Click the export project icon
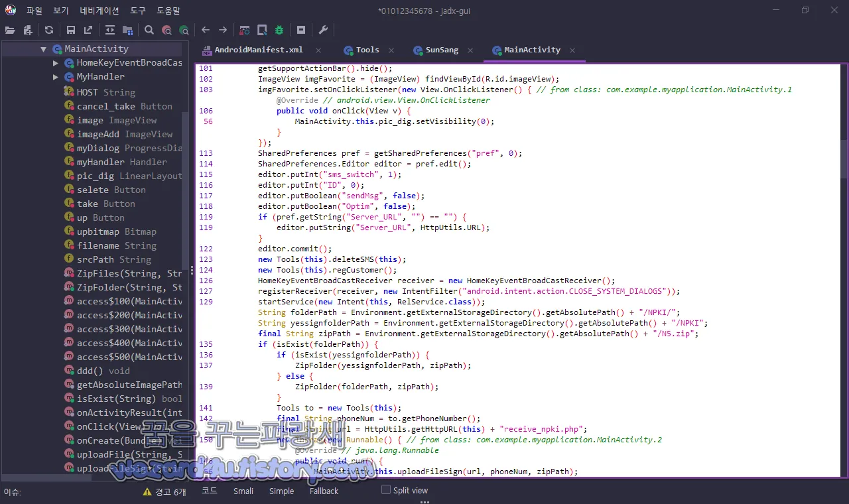Image resolution: width=849 pixels, height=504 pixels. pyautogui.click(x=88, y=30)
